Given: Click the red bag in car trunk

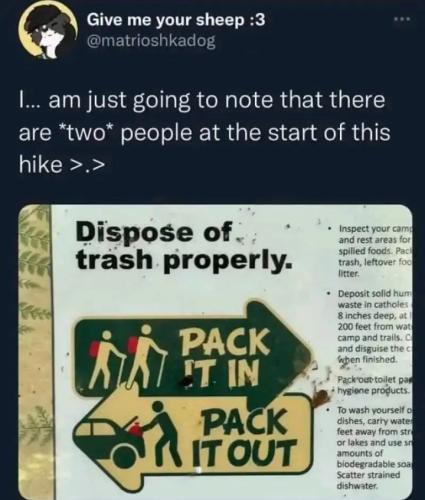Looking at the screenshot, I should 134,428.
